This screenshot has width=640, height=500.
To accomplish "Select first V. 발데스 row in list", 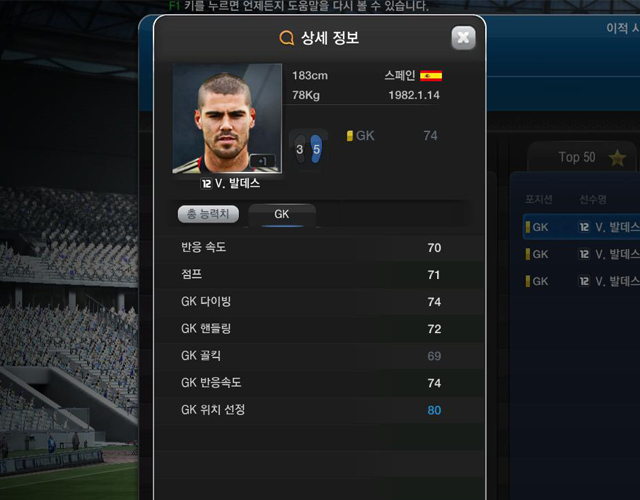I will (581, 227).
